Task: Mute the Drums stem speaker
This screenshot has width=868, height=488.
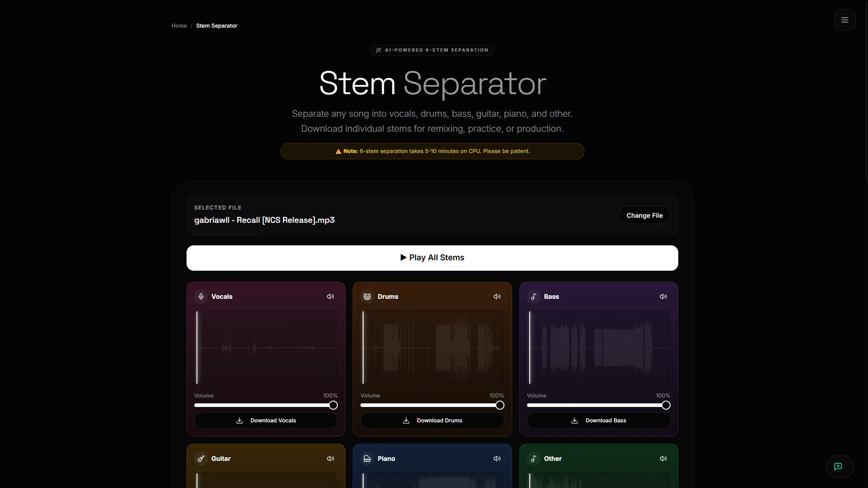Action: [x=497, y=297]
